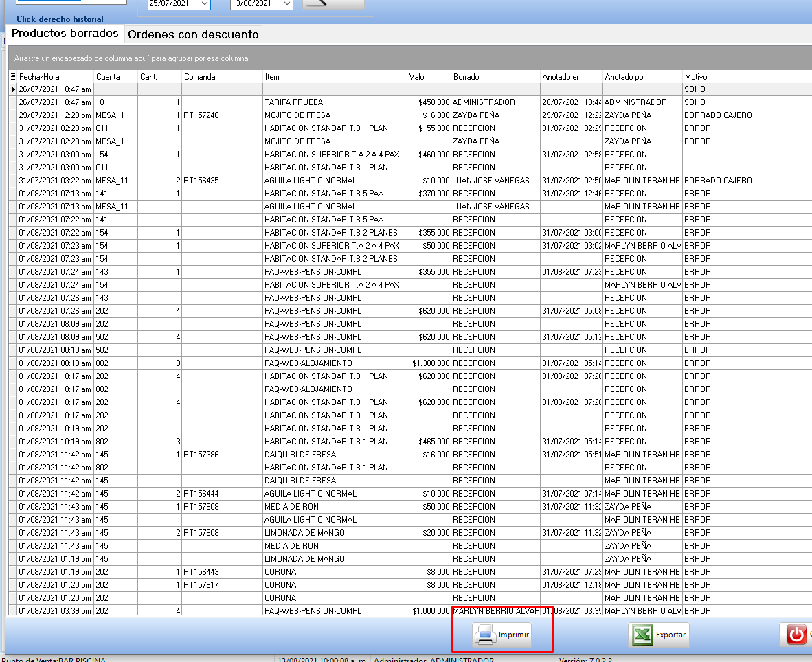This screenshot has height=662, width=812.
Task: Click the Exportar Excel button
Action: click(658, 635)
